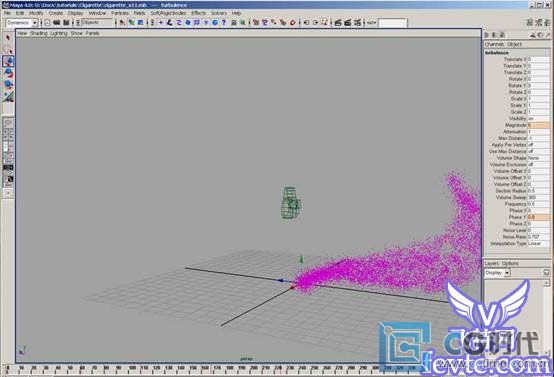Activate the Rotate tool in toolbox
The image size is (554, 377).
click(x=8, y=73)
